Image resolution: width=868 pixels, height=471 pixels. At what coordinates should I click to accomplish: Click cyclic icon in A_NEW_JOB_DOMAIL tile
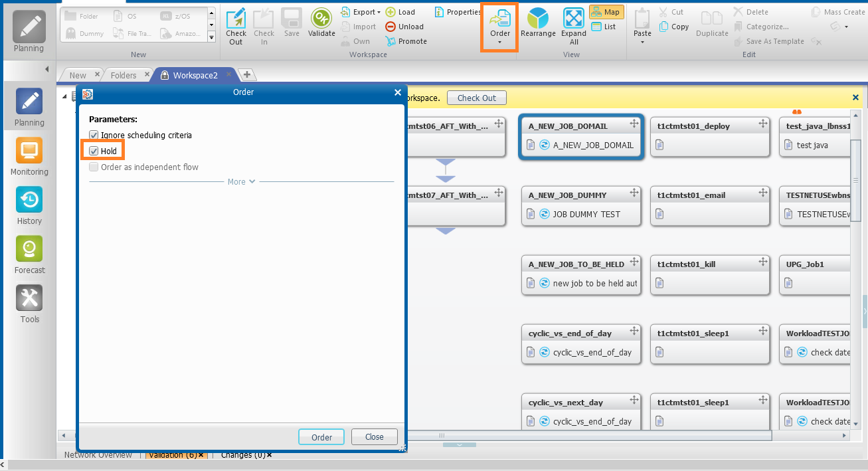(544, 145)
